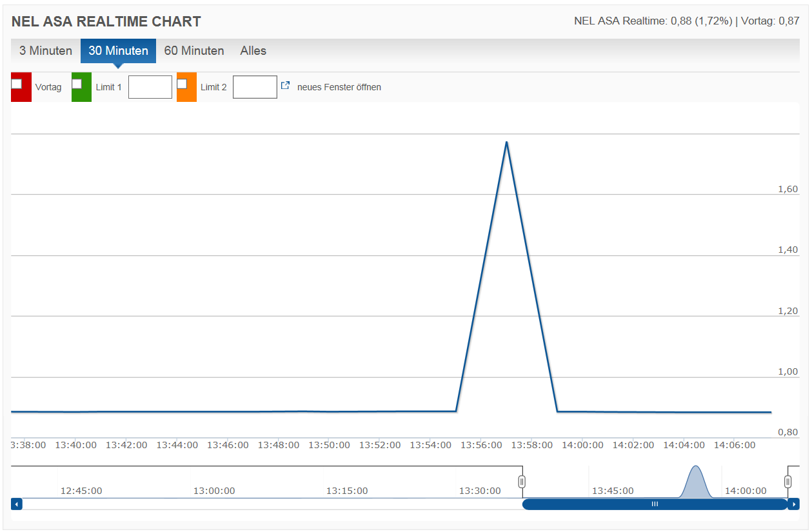This screenshot has height=532, width=812.
Task: Click the red Vortag color swatch
Action: [x=21, y=87]
